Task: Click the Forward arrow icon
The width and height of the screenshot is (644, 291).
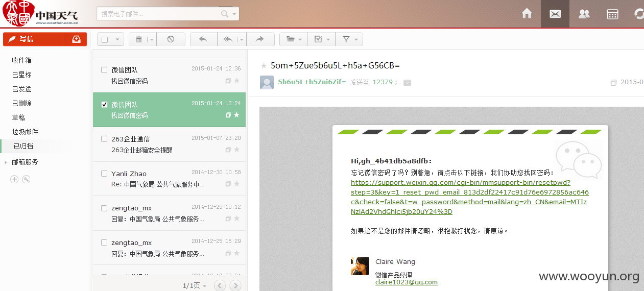Action: coord(259,39)
